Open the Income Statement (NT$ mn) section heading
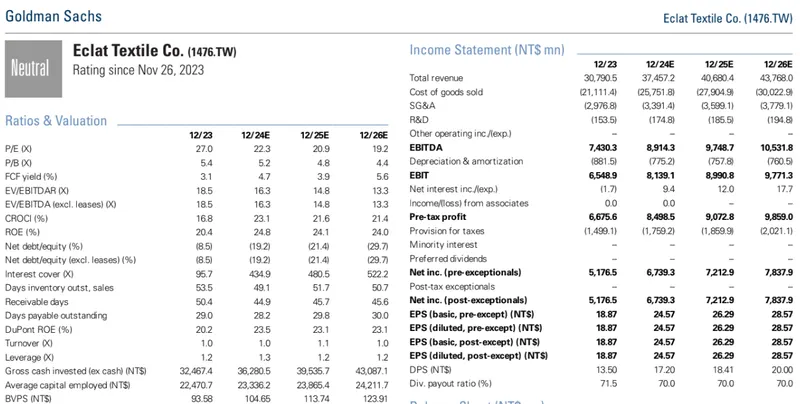The image size is (800, 404). [487, 49]
